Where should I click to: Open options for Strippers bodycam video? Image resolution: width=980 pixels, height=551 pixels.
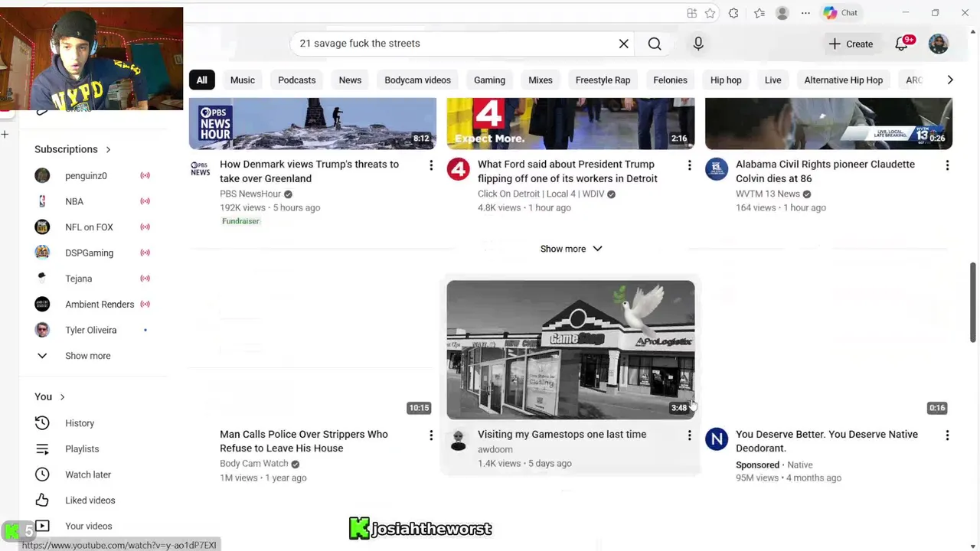(x=431, y=435)
